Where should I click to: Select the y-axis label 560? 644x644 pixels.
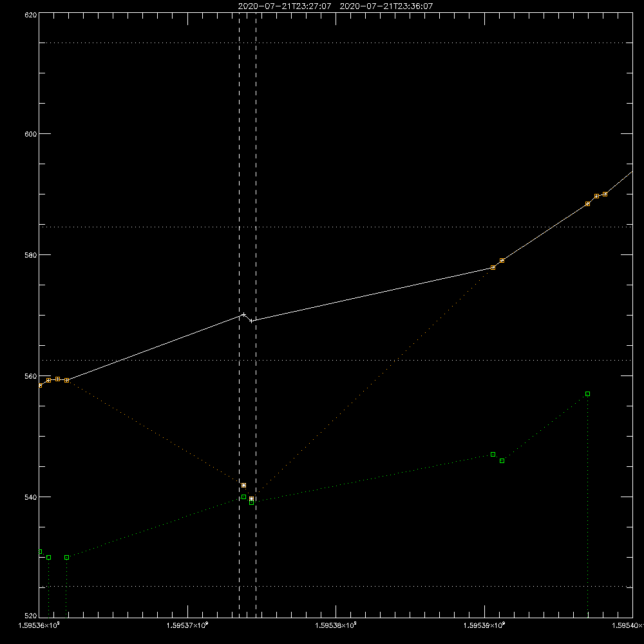pyautogui.click(x=32, y=376)
